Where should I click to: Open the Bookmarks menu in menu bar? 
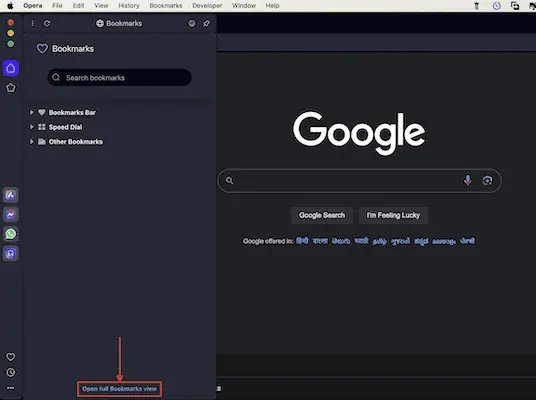(x=166, y=5)
